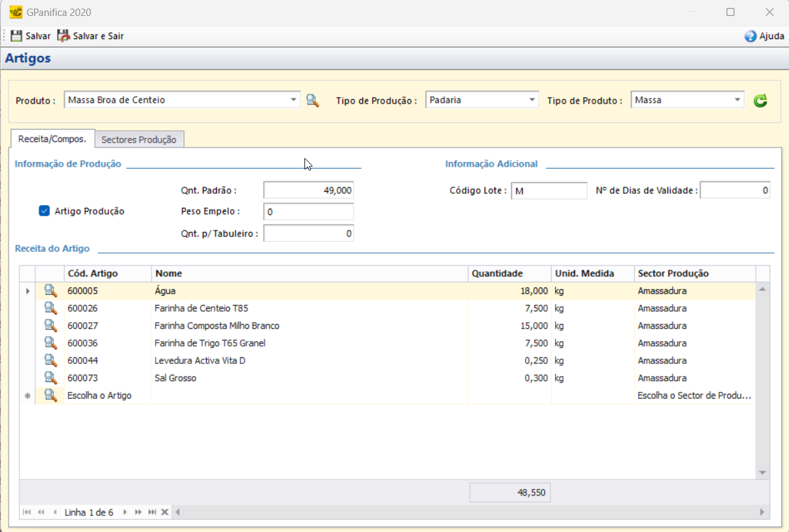Click the Código Lote text field
Screen dimensions: 789x532
click(x=548, y=191)
